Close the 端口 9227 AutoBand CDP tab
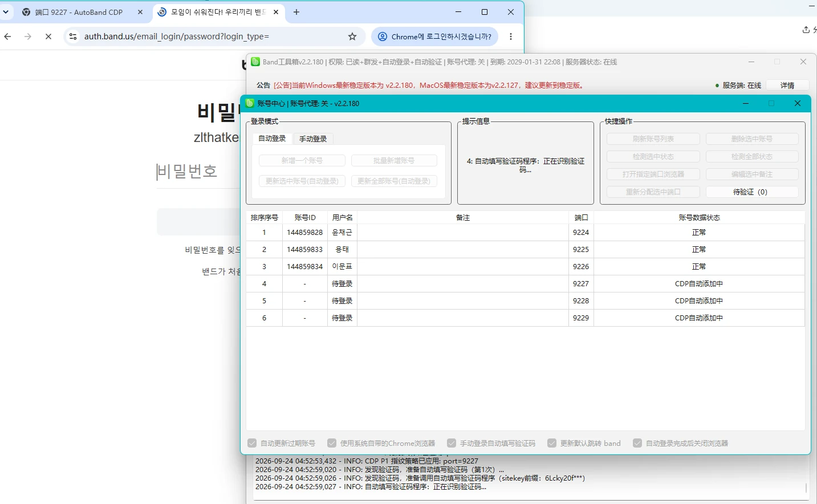This screenshot has height=504, width=817. pos(140,12)
